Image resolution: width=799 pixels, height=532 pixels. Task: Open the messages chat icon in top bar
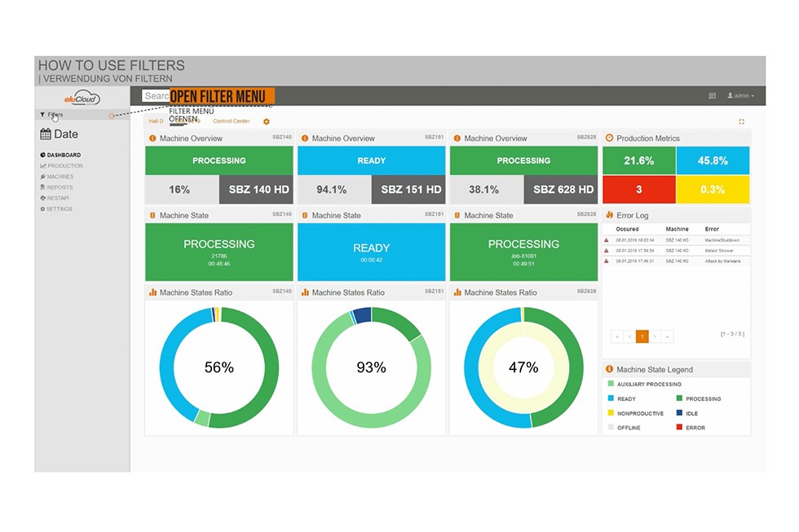(712, 95)
